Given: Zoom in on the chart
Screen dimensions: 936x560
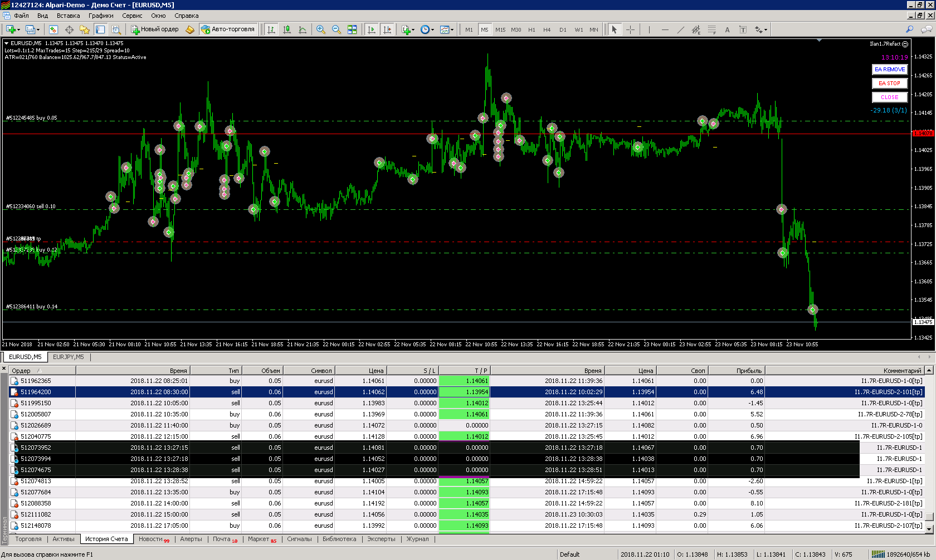Looking at the screenshot, I should click(x=321, y=30).
